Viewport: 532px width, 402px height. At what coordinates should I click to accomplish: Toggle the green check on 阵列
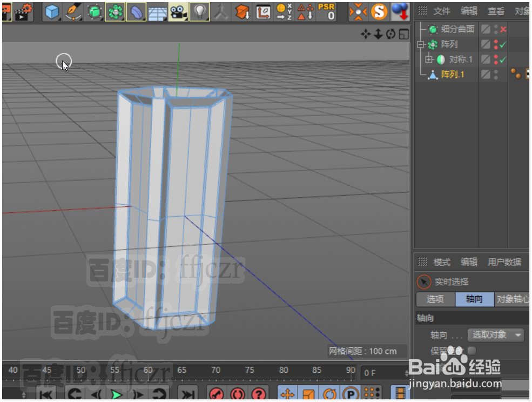click(503, 44)
